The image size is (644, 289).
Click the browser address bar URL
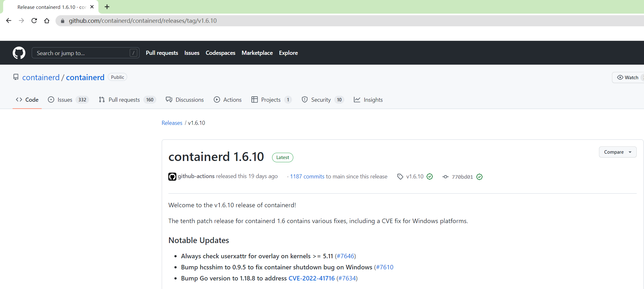pos(143,21)
